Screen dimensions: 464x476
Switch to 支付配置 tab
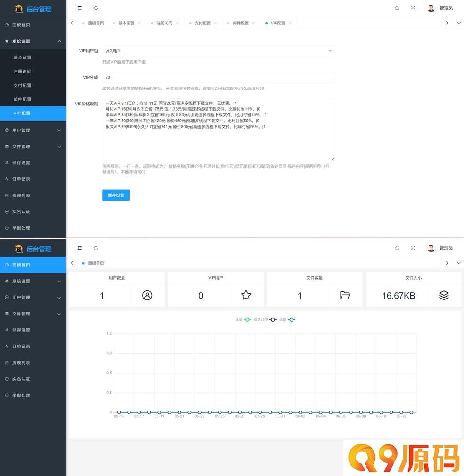(x=202, y=23)
